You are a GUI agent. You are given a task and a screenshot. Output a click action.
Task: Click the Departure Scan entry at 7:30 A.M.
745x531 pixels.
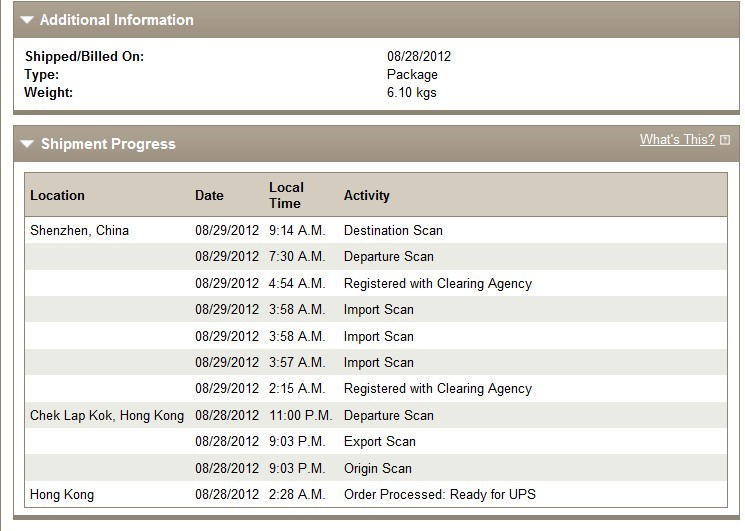point(389,257)
